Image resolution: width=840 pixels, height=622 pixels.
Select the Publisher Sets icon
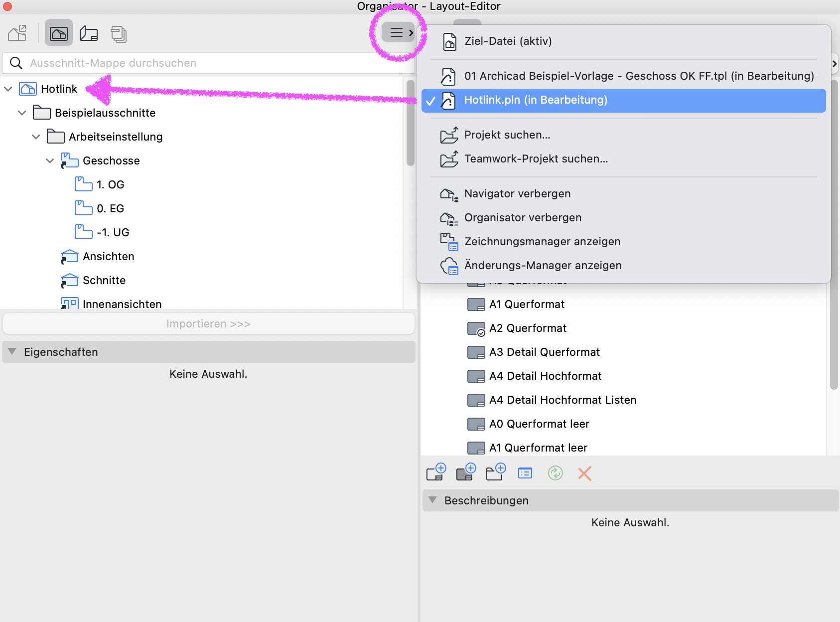119,33
